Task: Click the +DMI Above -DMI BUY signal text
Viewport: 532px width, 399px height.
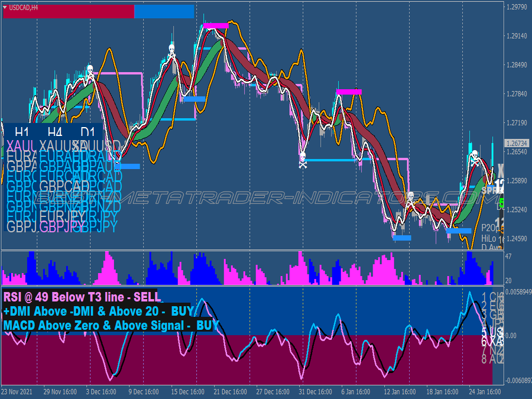Action: [98, 311]
